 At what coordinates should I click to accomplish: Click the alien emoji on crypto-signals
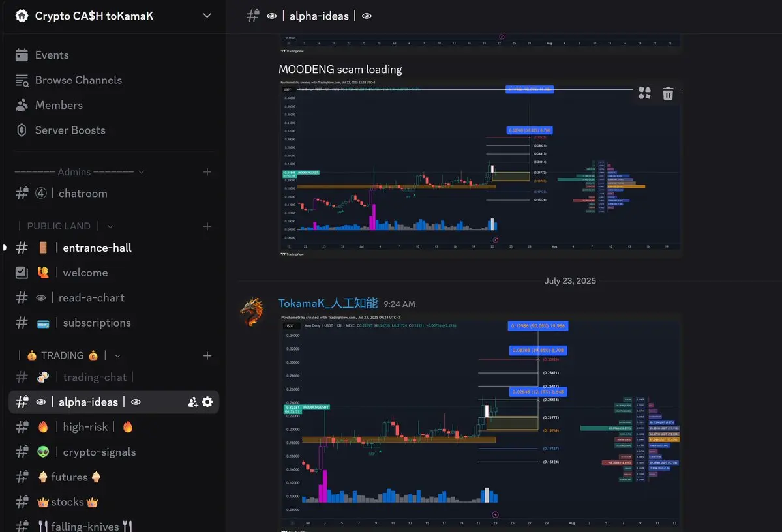43,452
